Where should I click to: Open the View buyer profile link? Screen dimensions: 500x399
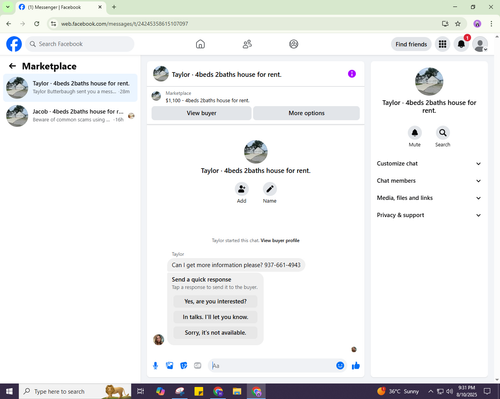[280, 240]
